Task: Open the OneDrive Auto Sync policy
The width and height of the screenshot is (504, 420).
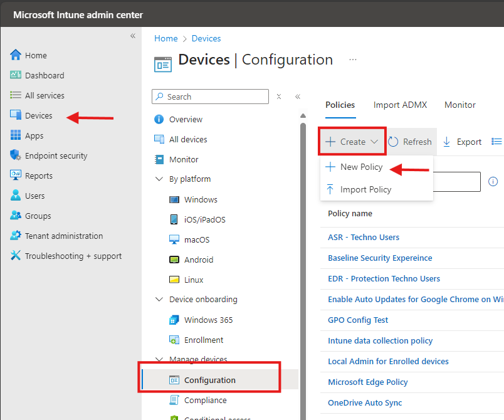Action: (365, 402)
